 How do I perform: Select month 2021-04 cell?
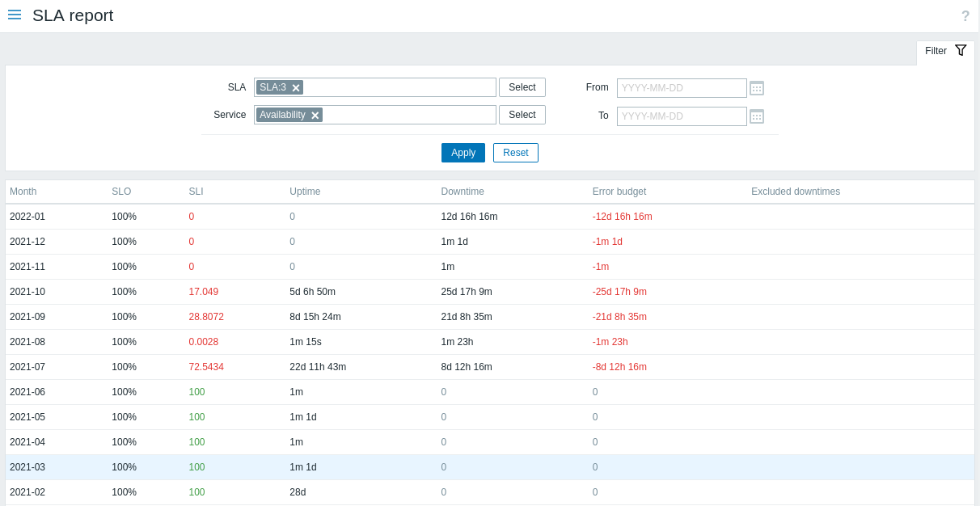coord(27,442)
